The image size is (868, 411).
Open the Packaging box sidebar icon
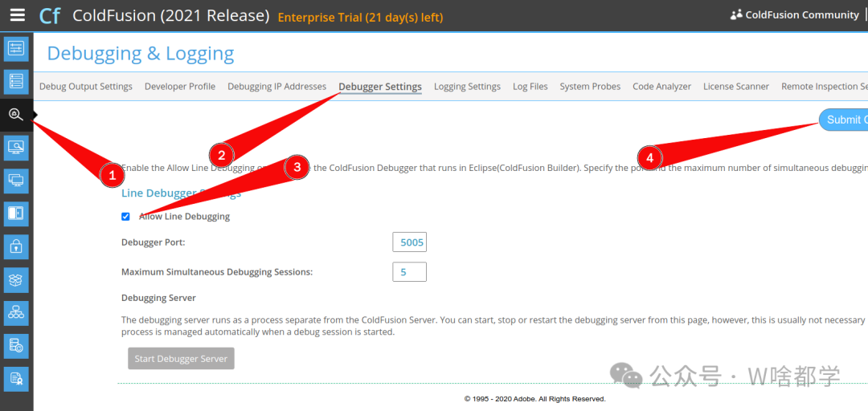click(x=16, y=280)
